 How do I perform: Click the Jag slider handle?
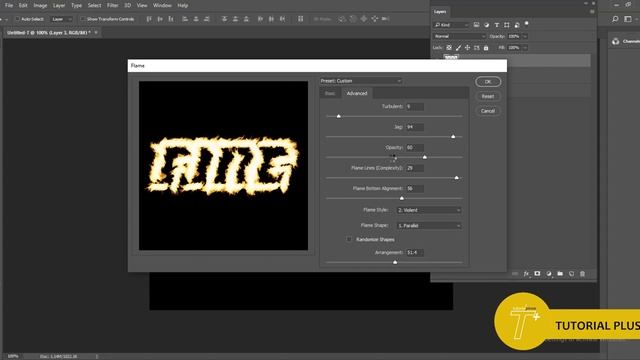coord(453,137)
